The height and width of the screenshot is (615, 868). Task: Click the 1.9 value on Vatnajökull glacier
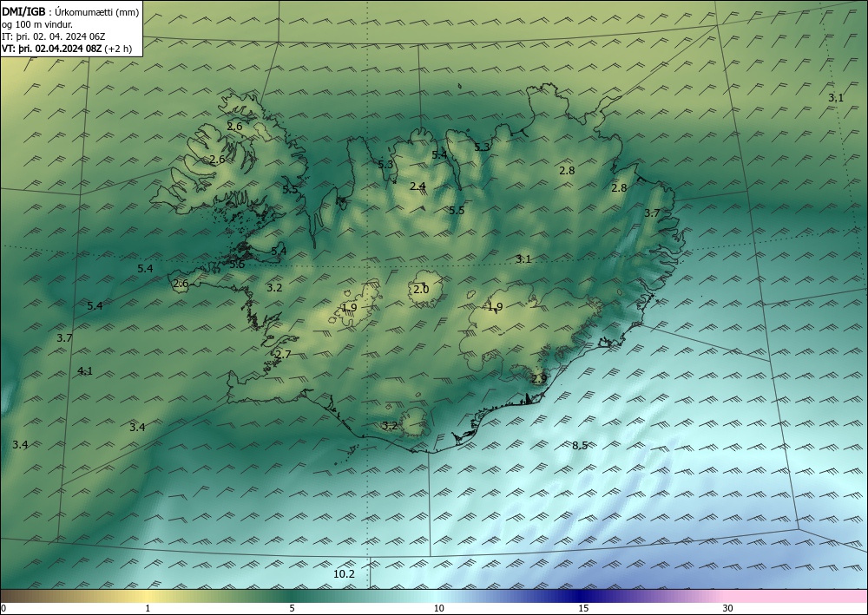495,307
